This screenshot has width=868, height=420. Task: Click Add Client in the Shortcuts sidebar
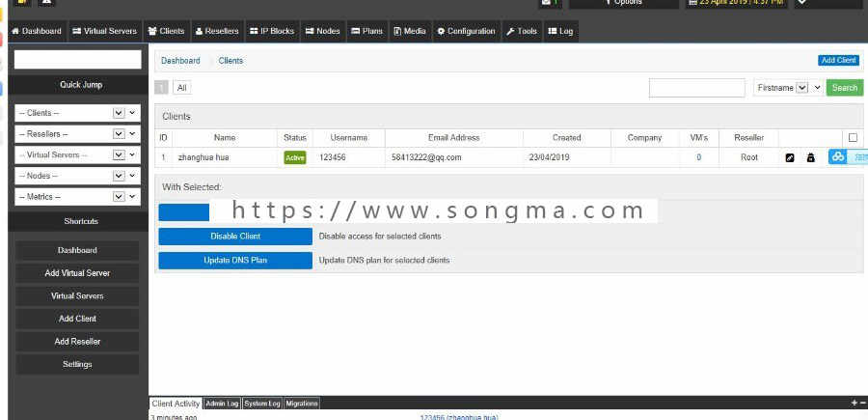[77, 319]
